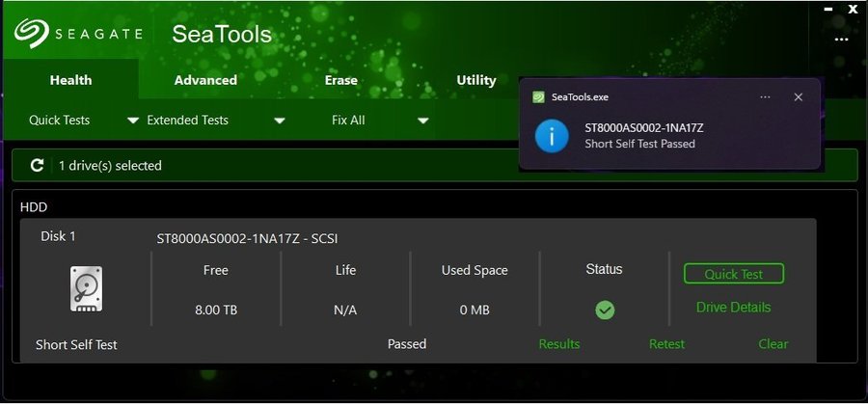Click the 'HDD' section heading
Image resolution: width=868 pixels, height=404 pixels.
click(x=34, y=207)
